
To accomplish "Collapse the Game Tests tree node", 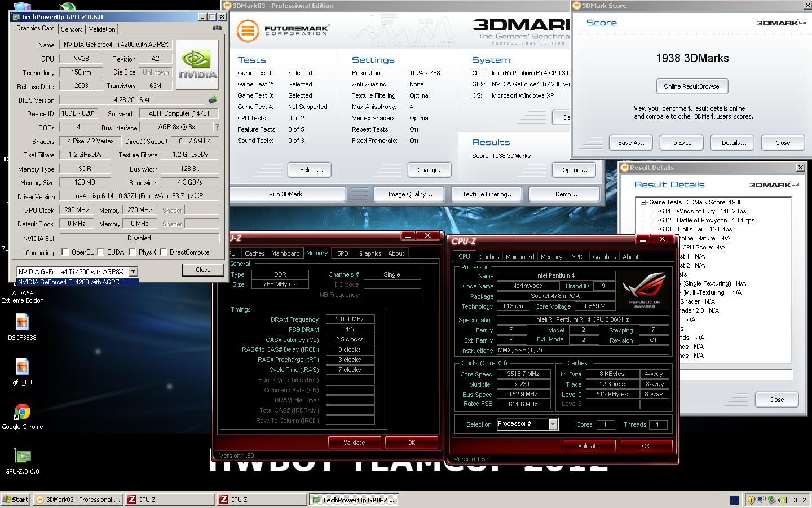I will pos(643,202).
